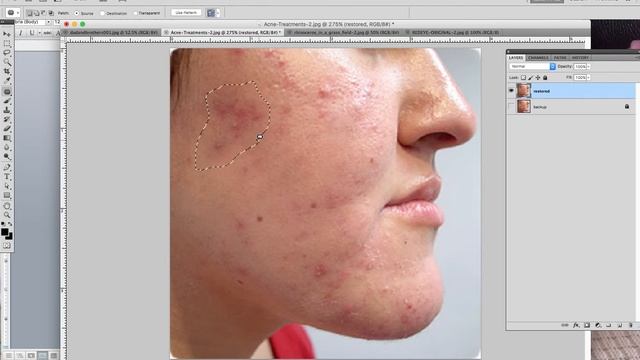Toggle Quick Mask mode icon

(7, 246)
